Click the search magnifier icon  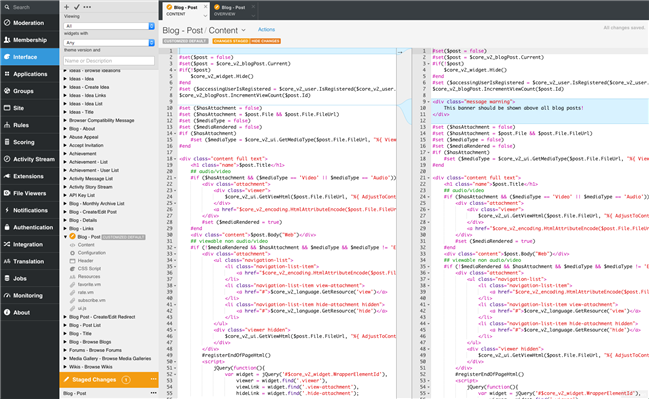coord(7,7)
